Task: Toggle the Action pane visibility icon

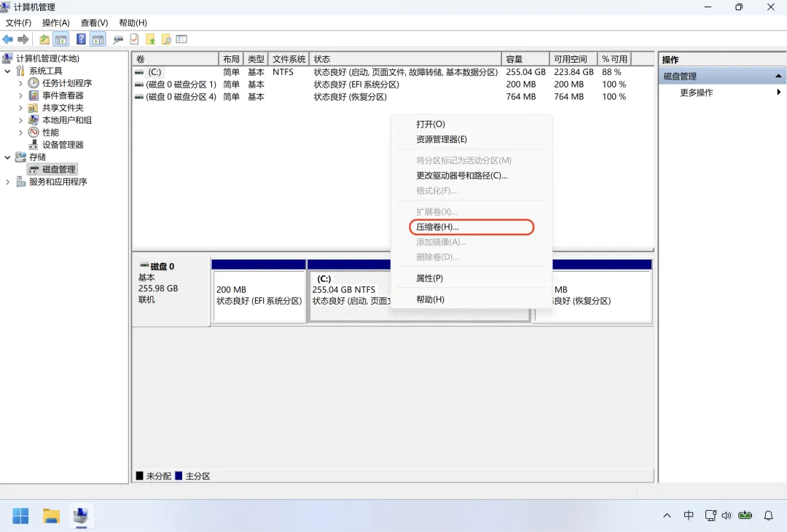Action: (98, 39)
